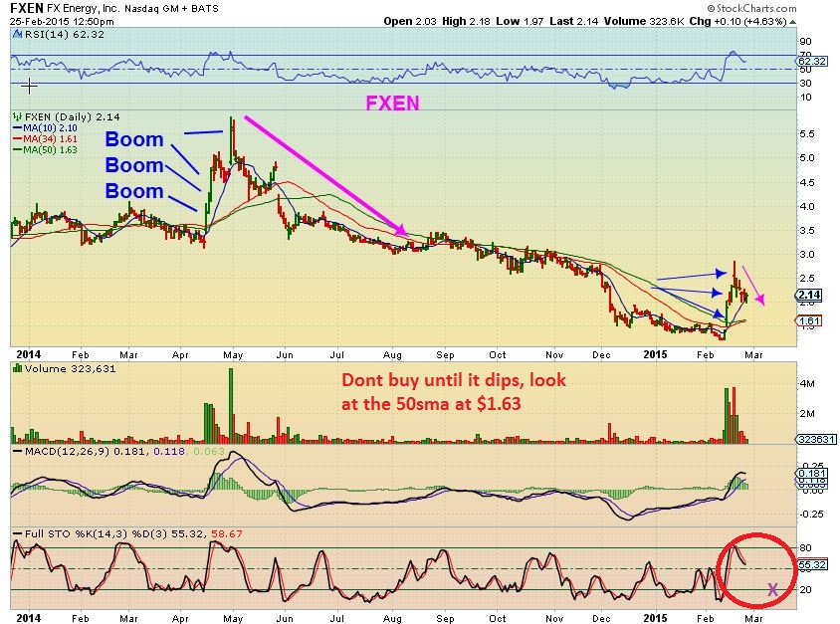Click the Chg +0.10 (+4.63%) value
The width and height of the screenshot is (840, 624).
tap(737, 22)
